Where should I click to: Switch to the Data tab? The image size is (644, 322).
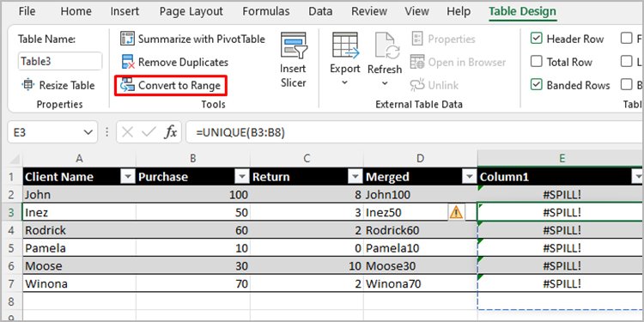tap(320, 11)
